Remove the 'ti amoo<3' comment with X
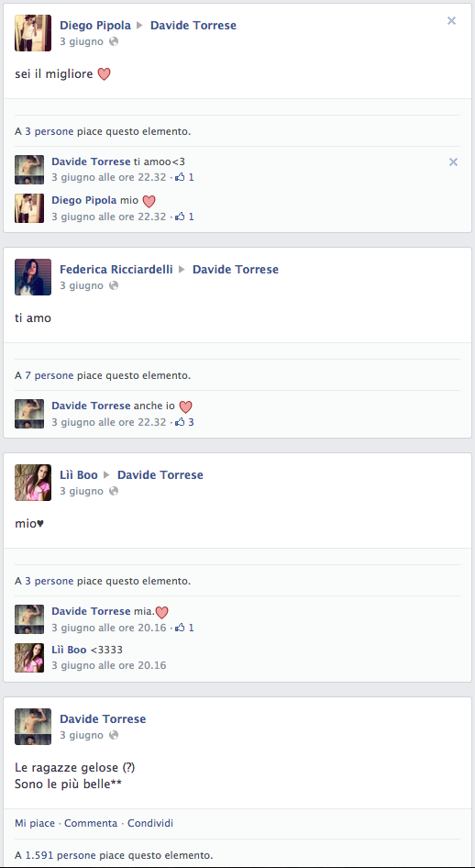Screen dimensions: 475x868 click(x=453, y=161)
